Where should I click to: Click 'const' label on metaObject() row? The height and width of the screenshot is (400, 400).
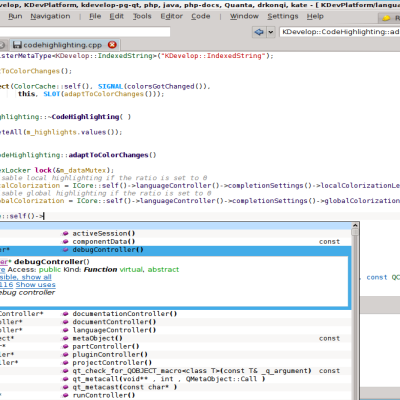329,338
